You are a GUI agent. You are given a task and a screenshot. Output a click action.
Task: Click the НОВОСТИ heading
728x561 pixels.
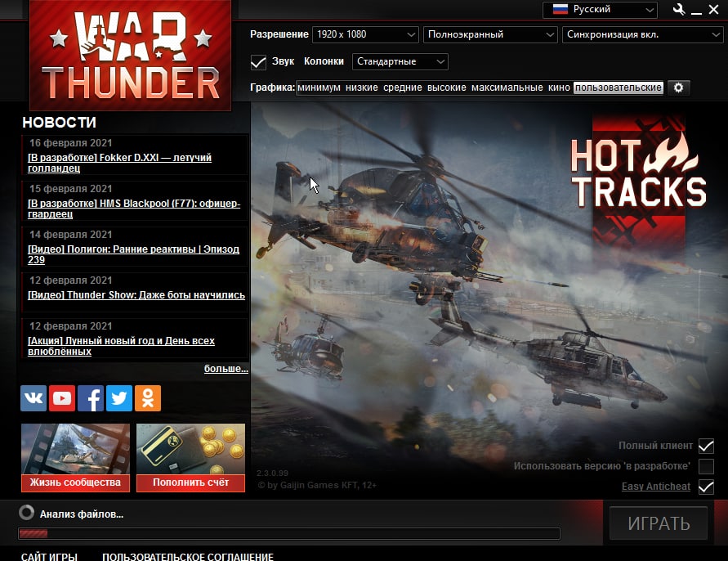(x=60, y=122)
